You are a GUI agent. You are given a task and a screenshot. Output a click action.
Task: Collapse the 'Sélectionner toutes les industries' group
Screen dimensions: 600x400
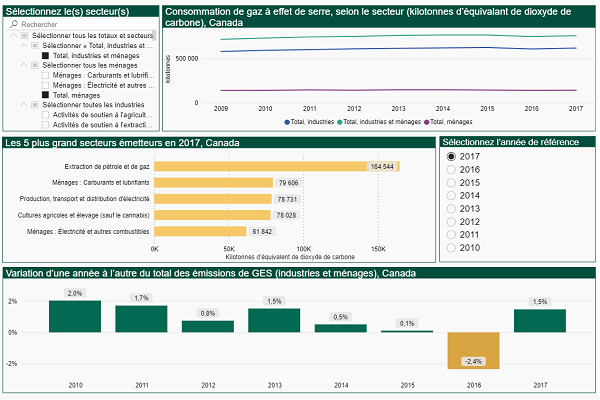click(24, 105)
